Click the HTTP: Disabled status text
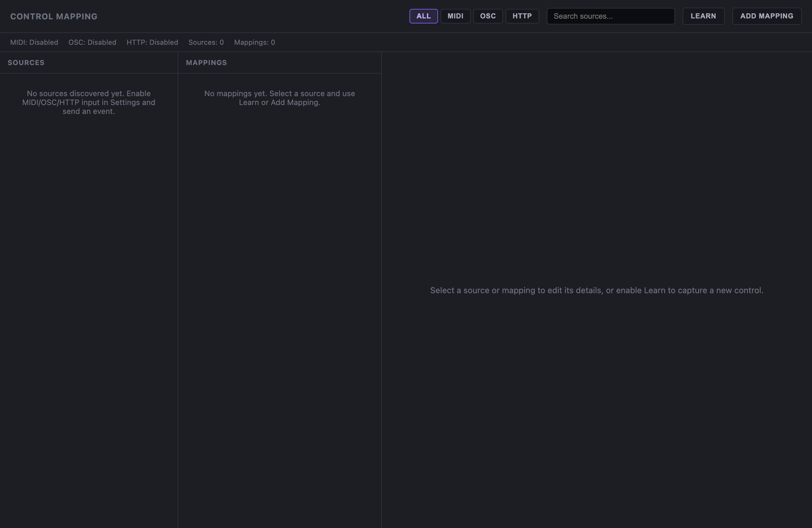The width and height of the screenshot is (812, 528). coord(152,42)
